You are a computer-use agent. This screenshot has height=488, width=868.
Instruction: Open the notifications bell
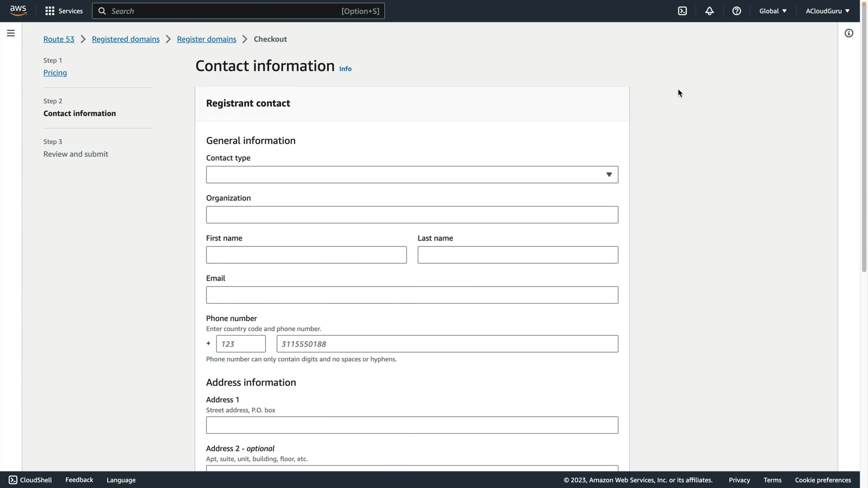click(x=709, y=11)
